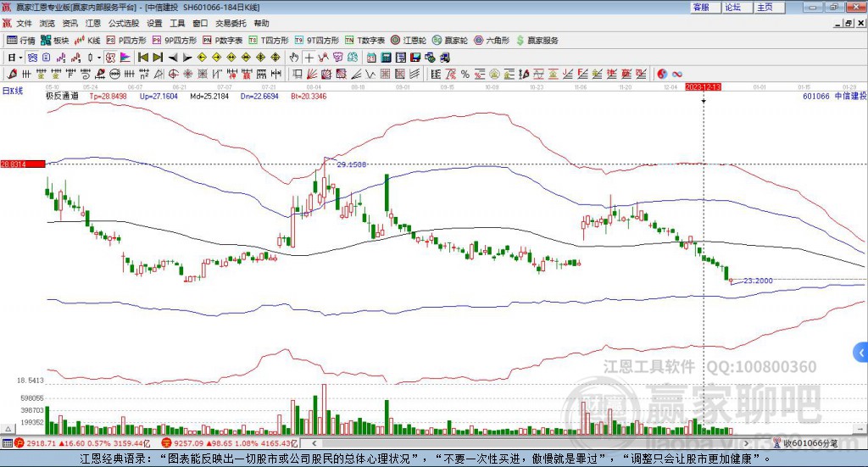Click the 2023-12-13 date marker

click(703, 87)
